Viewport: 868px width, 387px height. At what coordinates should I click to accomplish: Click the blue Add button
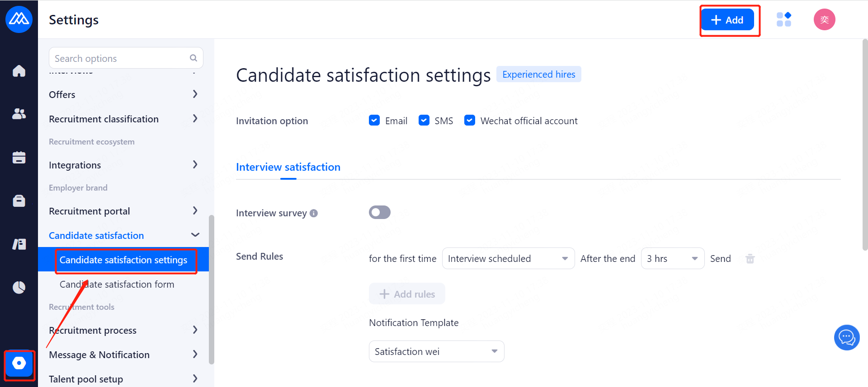[x=727, y=20]
